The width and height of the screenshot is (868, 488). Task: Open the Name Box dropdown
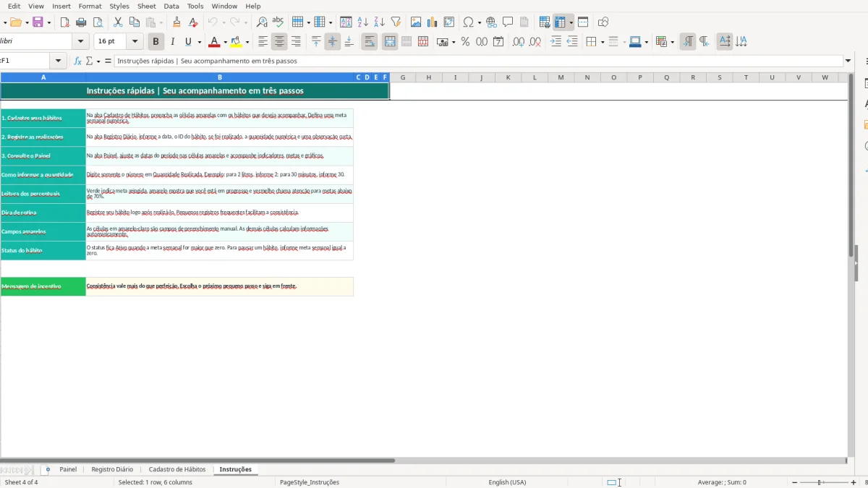point(58,61)
